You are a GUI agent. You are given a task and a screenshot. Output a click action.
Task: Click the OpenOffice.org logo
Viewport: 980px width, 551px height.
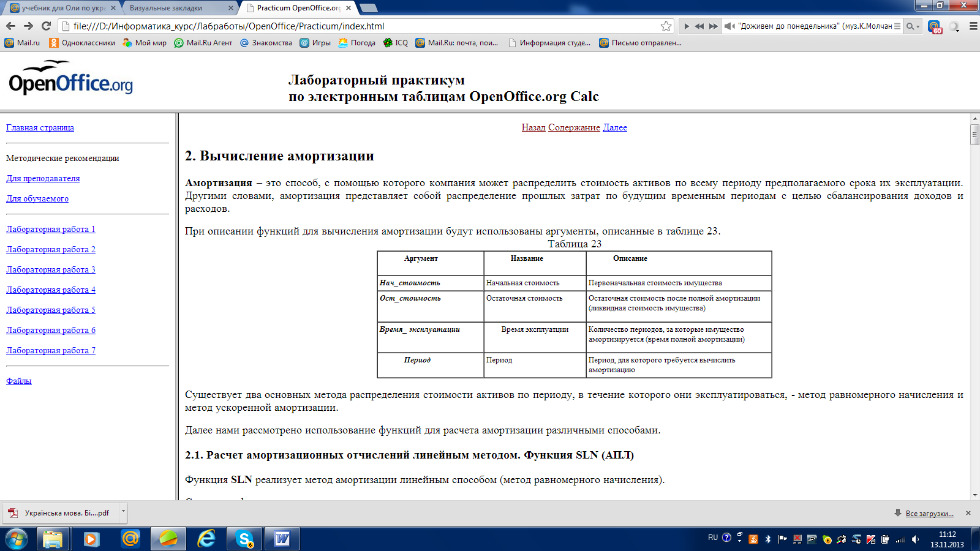[x=70, y=77]
